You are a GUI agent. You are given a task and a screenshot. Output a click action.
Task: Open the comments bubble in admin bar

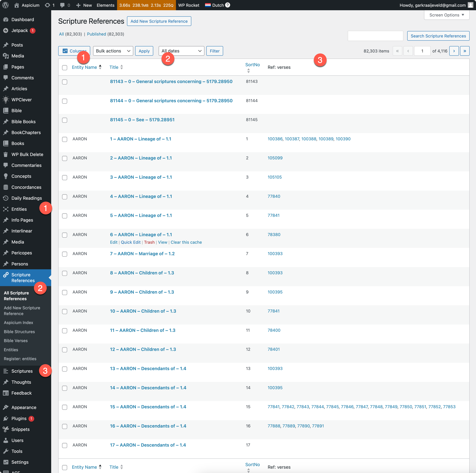click(x=62, y=5)
